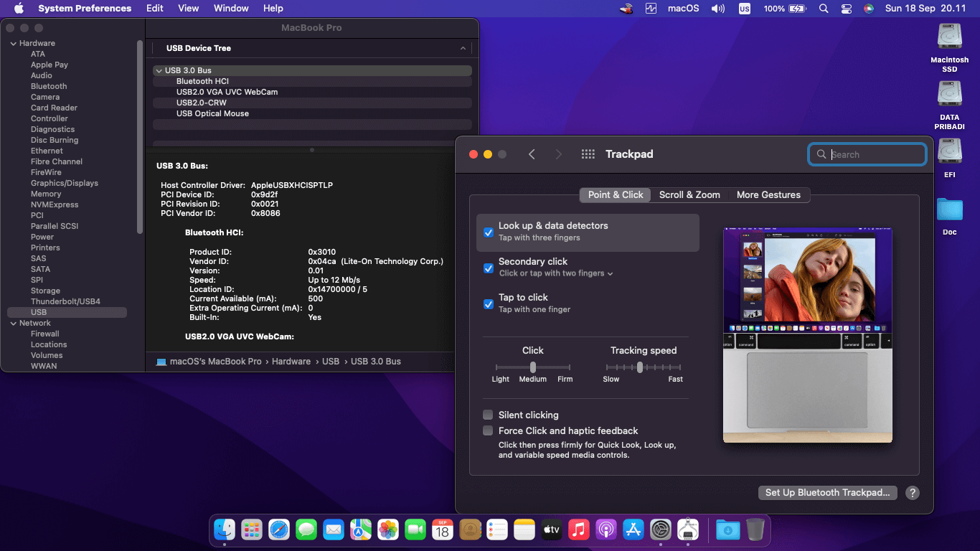
Task: Collapse USB Device Tree header chevron
Action: 463,48
